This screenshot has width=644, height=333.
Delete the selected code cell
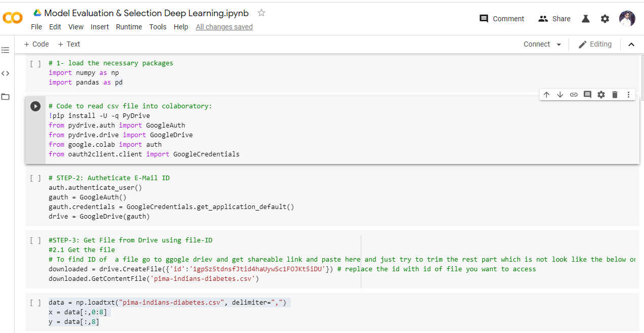point(614,94)
